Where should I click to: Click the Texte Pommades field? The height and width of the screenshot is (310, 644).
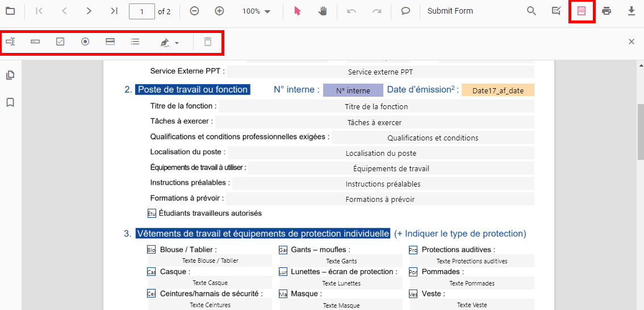[x=472, y=283]
